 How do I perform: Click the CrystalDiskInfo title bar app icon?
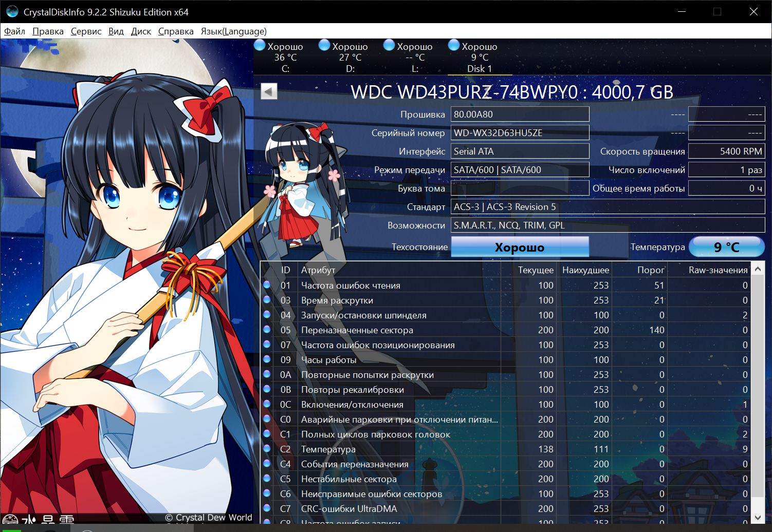click(12, 11)
